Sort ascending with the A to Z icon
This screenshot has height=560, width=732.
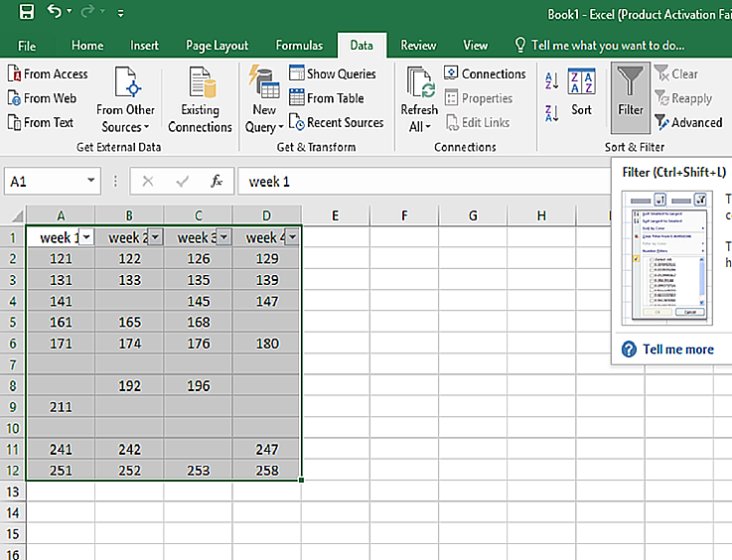(551, 80)
